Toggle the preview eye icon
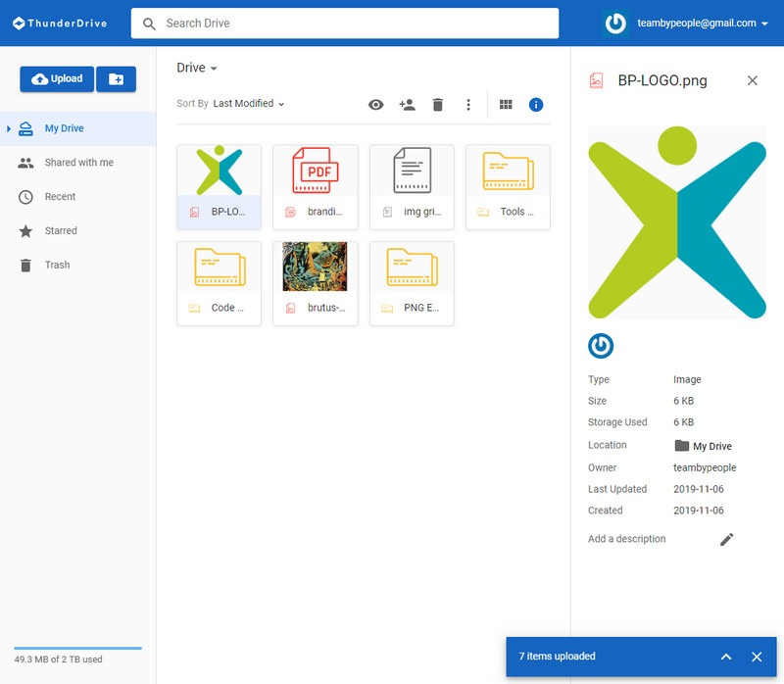This screenshot has height=684, width=784. click(375, 105)
